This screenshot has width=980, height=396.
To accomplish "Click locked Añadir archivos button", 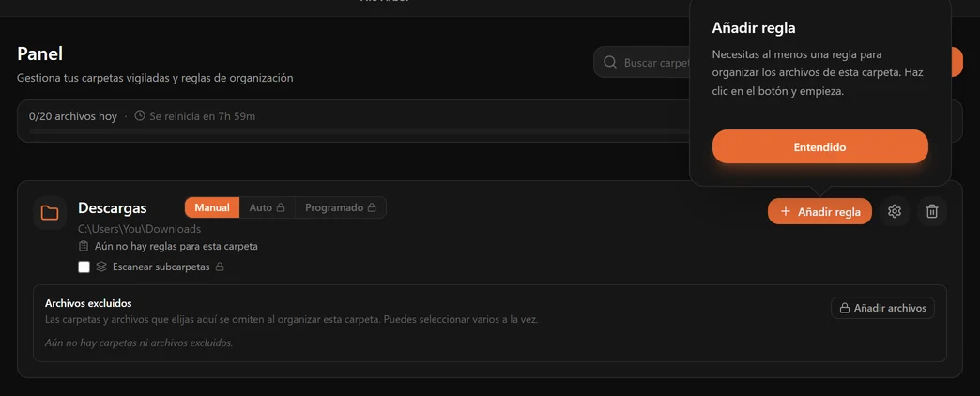I will [x=882, y=308].
